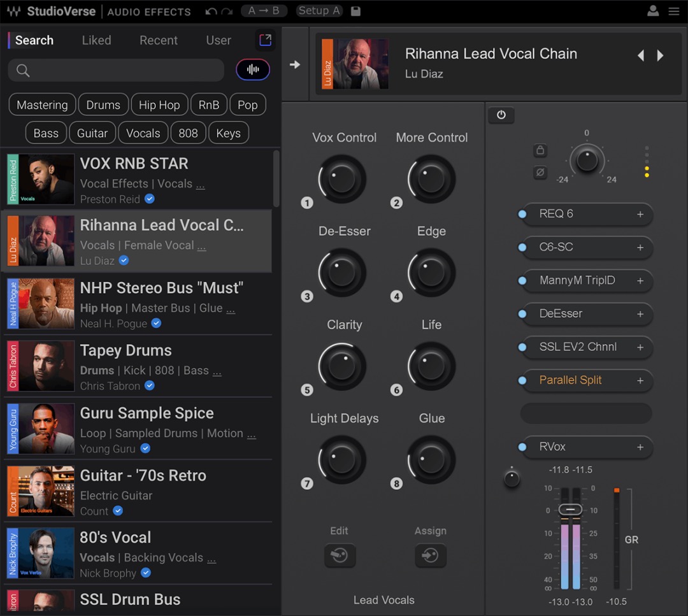
Task: Click the redo arrow icon
Action: click(227, 11)
